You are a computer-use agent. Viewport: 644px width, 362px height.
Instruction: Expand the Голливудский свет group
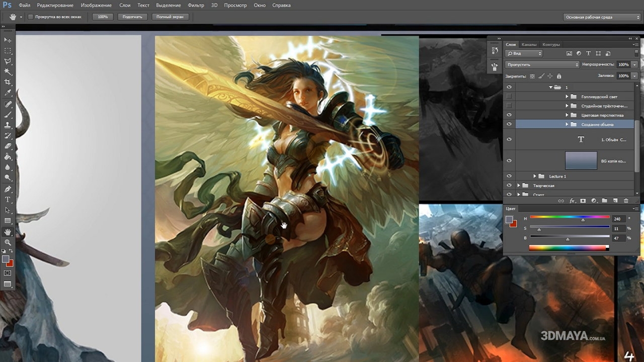(567, 97)
